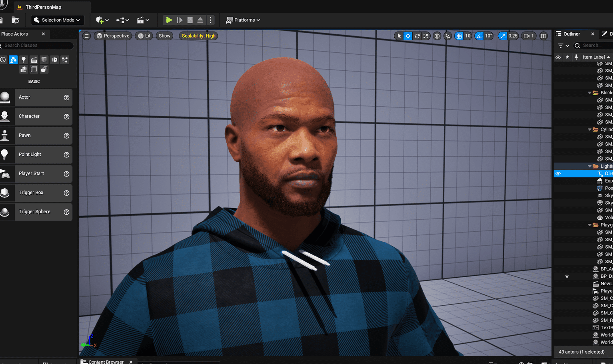Click the Outliner star column header
Viewport: 613px width, 364px height.
pos(567,57)
